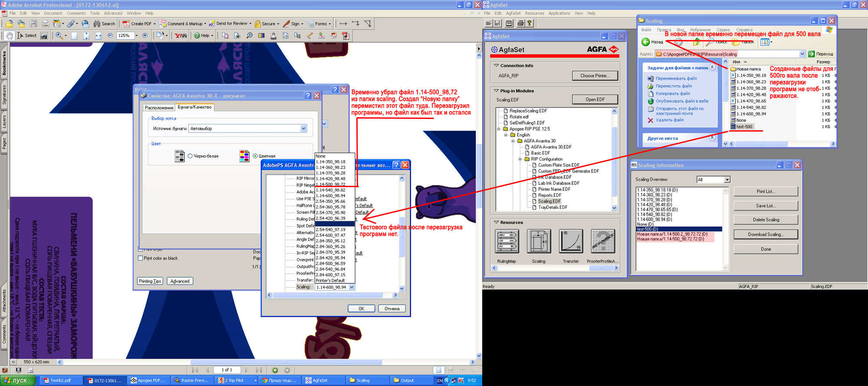Click the Bookmarks panel tab in Acrobat
The image size is (868, 386).
point(4,63)
